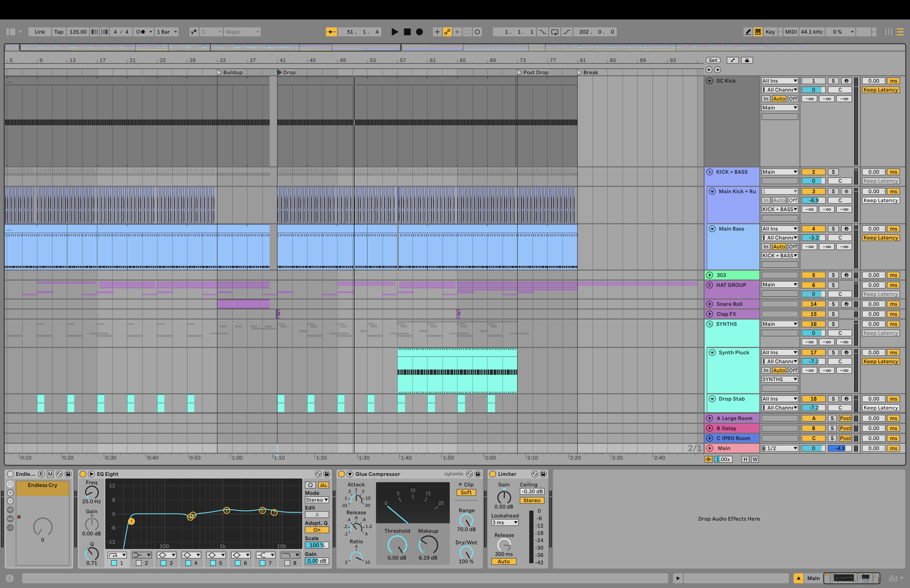This screenshot has height=588, width=910.
Task: Jump to the Drop locator
Action: (x=280, y=72)
